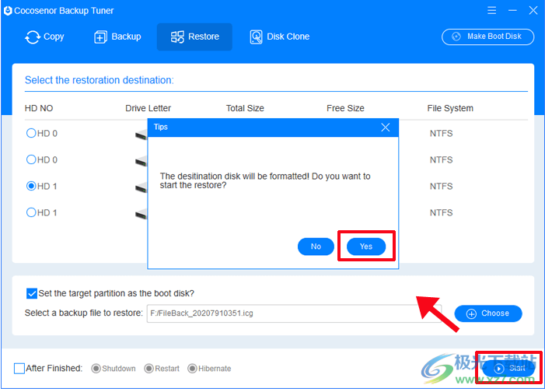Click the Total Size column header
545x392 pixels.
(245, 108)
